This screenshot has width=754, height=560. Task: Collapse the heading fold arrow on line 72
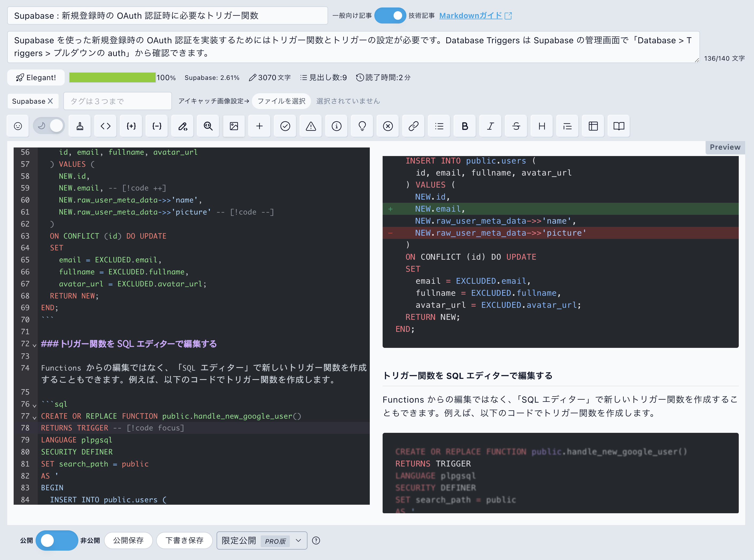point(34,345)
